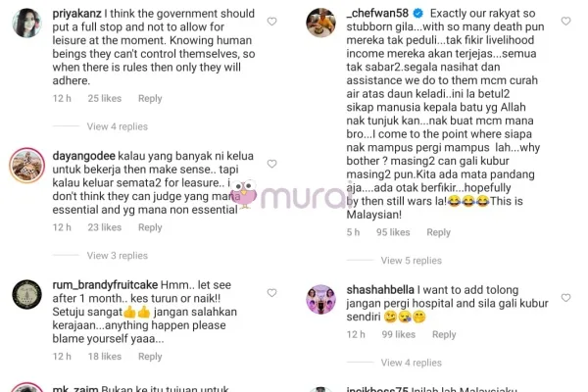Open priyakanz's profile picture
This screenshot has width=588, height=392.
pos(27,23)
